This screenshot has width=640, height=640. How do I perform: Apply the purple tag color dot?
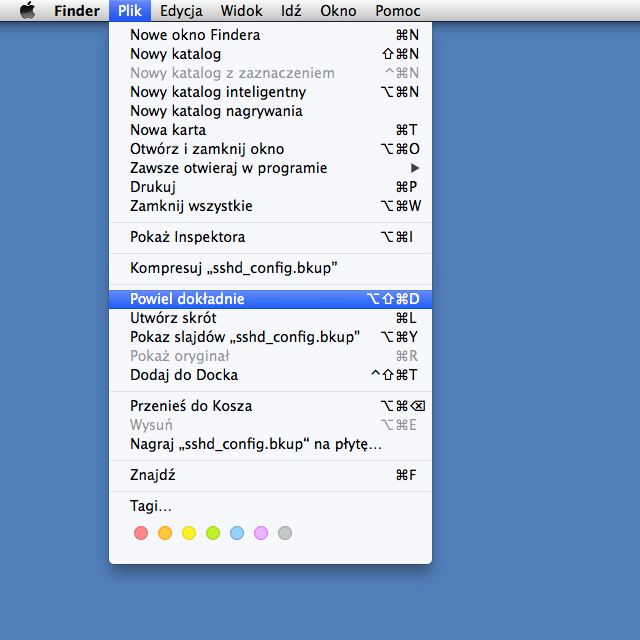pyautogui.click(x=261, y=533)
